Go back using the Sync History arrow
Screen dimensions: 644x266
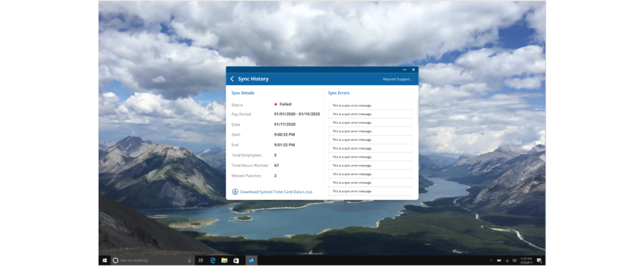(232, 79)
